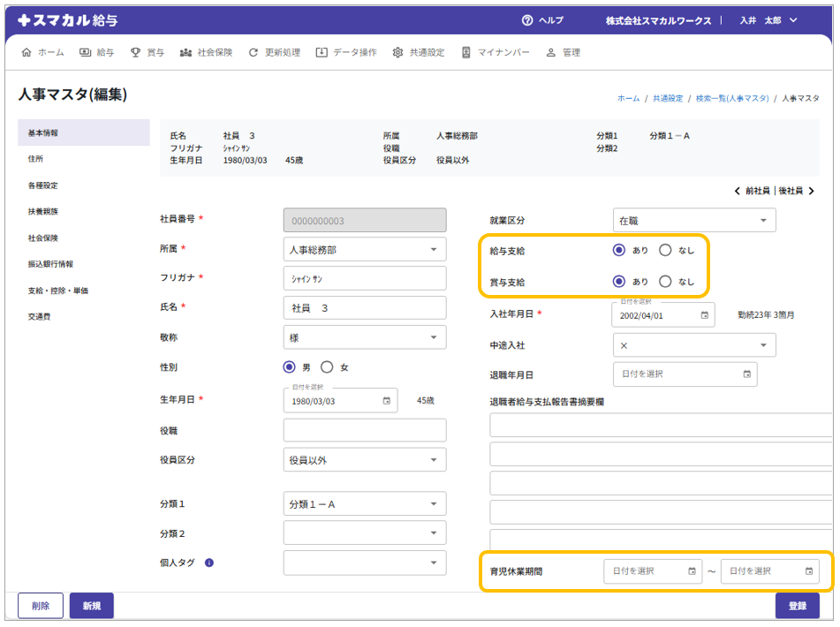
Task: Open the 役員区分 dropdown
Action: click(x=364, y=460)
